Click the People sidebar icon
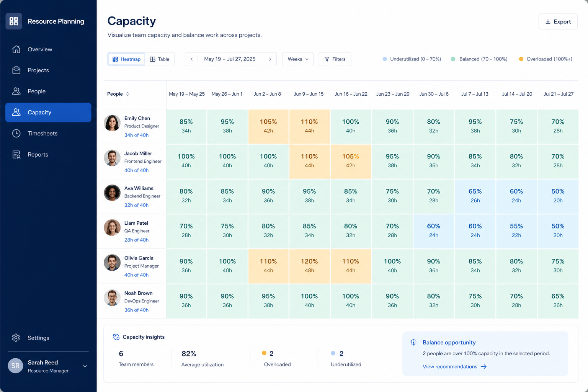 pos(16,91)
